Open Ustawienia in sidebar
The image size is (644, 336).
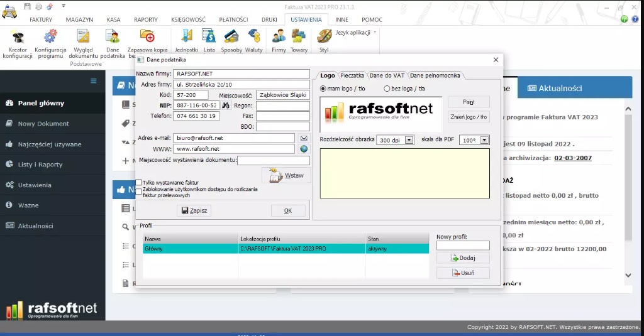point(53,185)
